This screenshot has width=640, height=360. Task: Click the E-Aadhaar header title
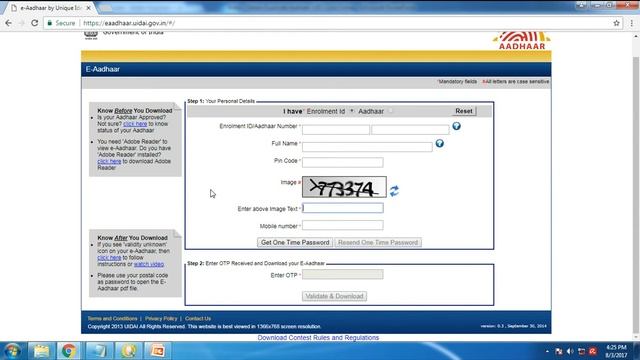point(102,69)
